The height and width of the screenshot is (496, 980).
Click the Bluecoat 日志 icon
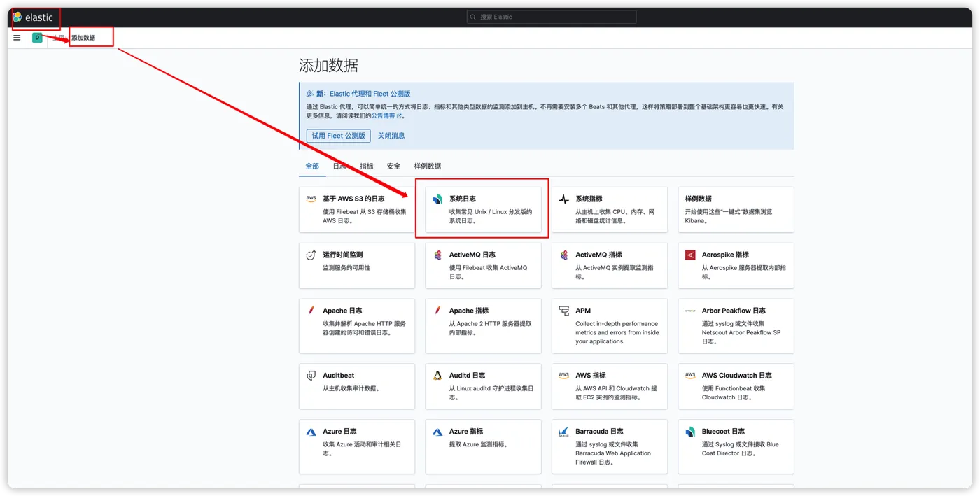pos(690,432)
